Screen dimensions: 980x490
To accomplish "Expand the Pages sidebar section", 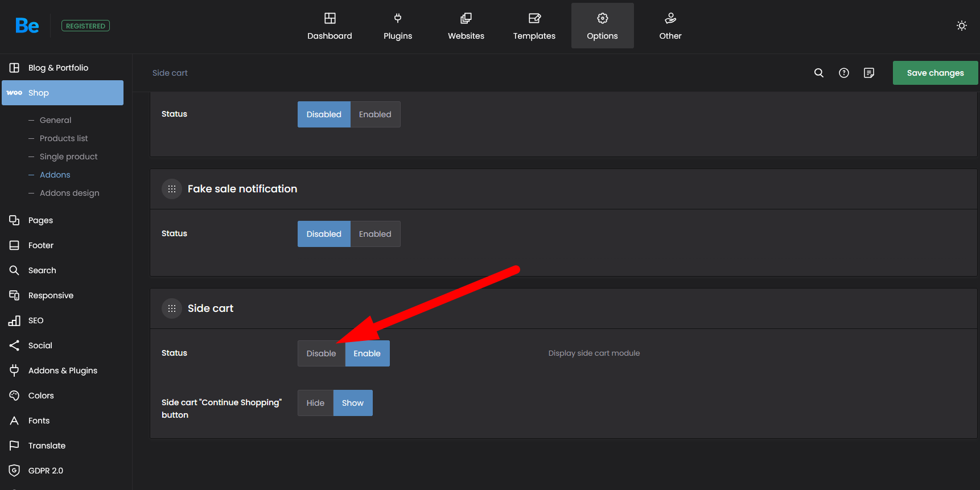I will [x=40, y=220].
